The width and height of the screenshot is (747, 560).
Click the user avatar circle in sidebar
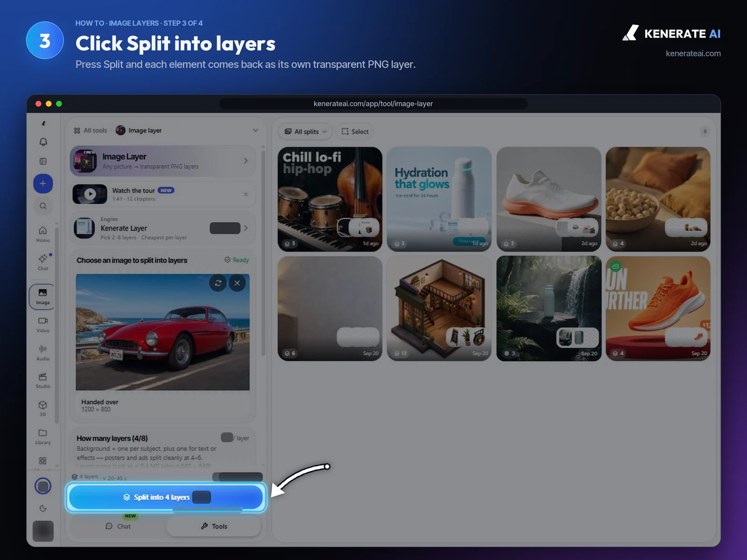[43, 486]
